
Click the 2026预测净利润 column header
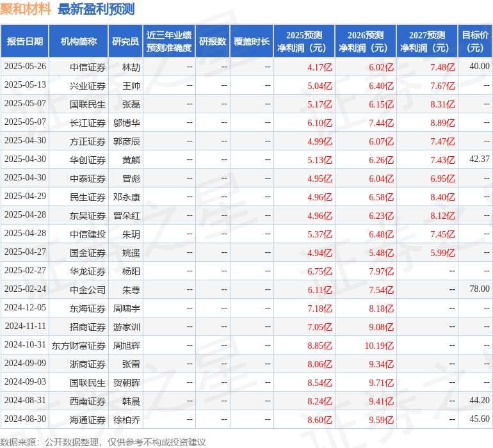pos(366,41)
